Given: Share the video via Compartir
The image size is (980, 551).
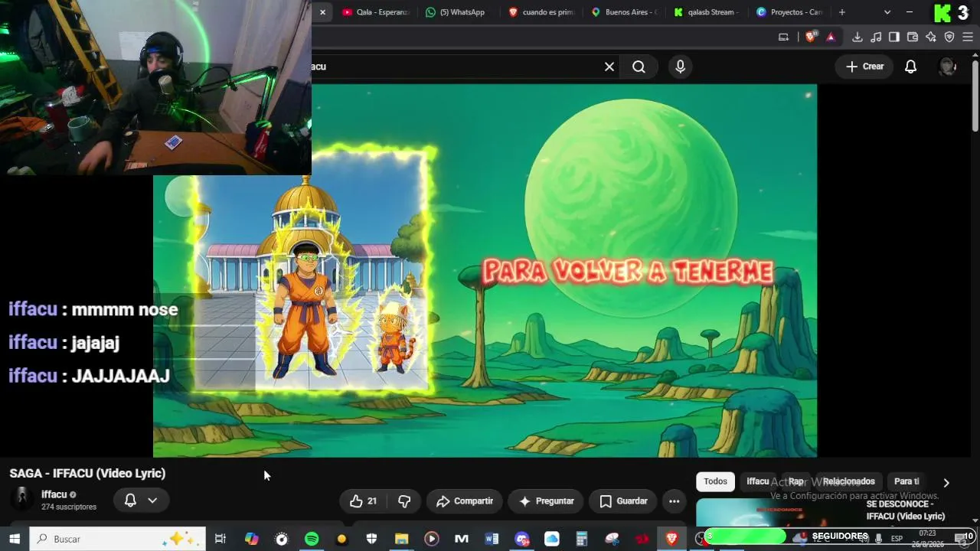Looking at the screenshot, I should click(465, 501).
